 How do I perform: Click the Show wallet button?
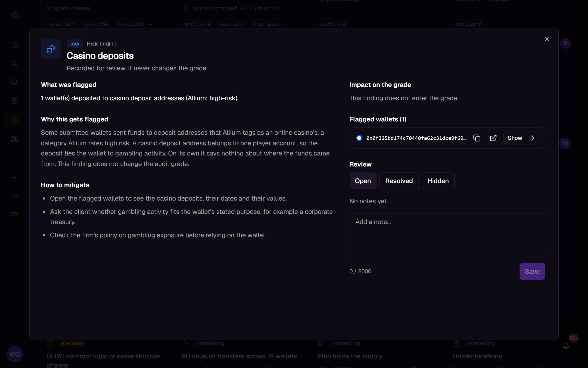[x=521, y=138]
